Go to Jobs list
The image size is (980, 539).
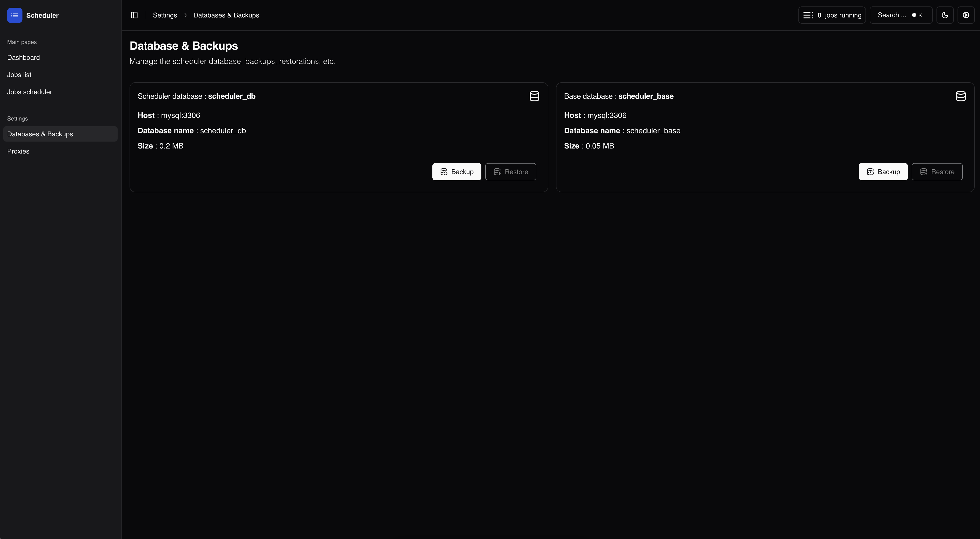pos(19,75)
